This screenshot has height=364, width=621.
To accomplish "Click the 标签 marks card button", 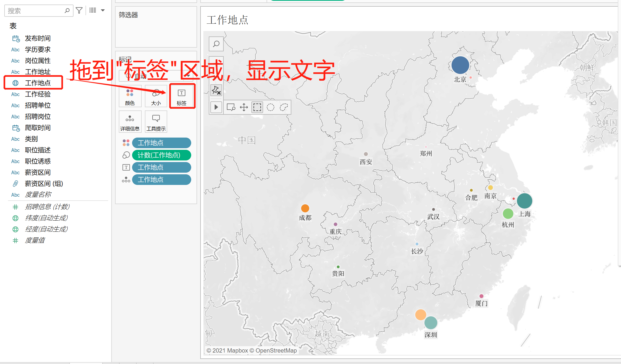I will pos(182,97).
